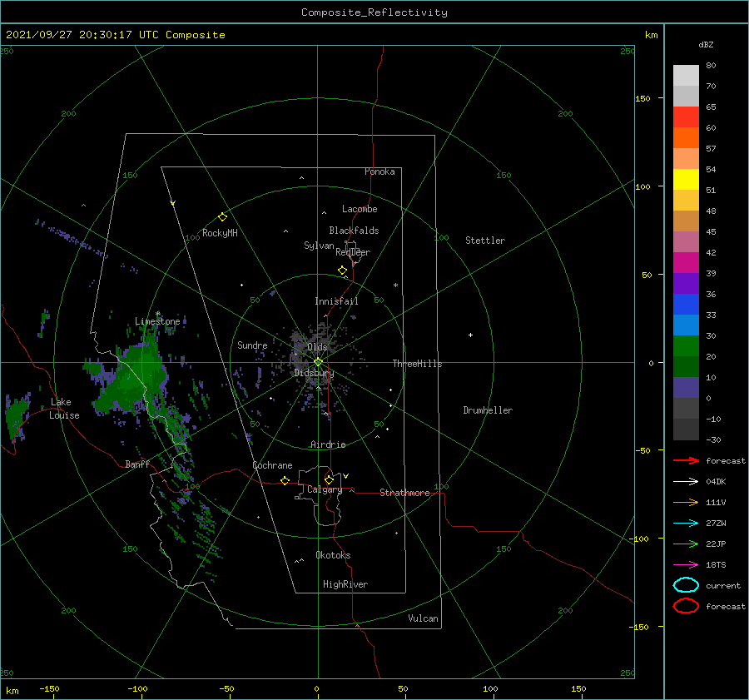The width and height of the screenshot is (749, 700).
Task: Click the RedDeer city label
Action: (353, 252)
